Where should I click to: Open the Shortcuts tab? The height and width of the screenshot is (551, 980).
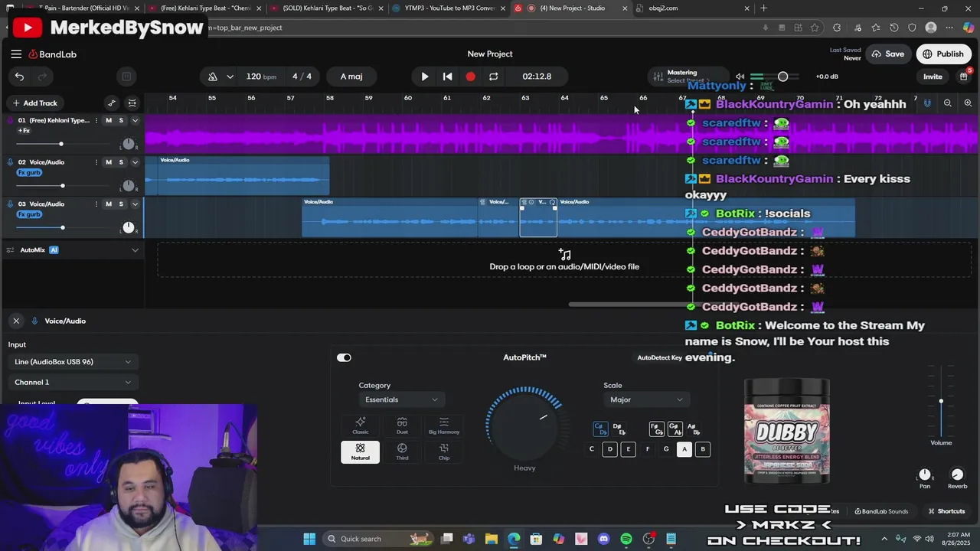(946, 511)
